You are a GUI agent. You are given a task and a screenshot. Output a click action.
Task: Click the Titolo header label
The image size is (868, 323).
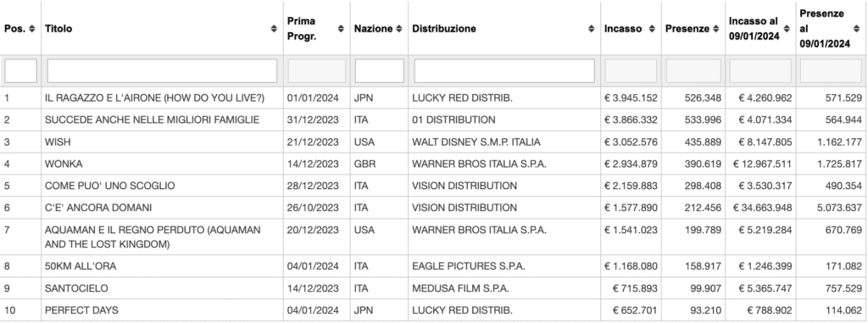coord(58,29)
